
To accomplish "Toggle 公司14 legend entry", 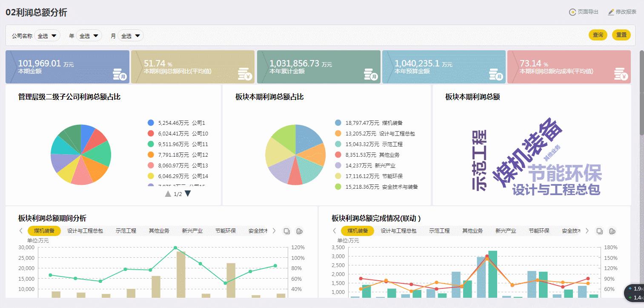I will point(177,176).
